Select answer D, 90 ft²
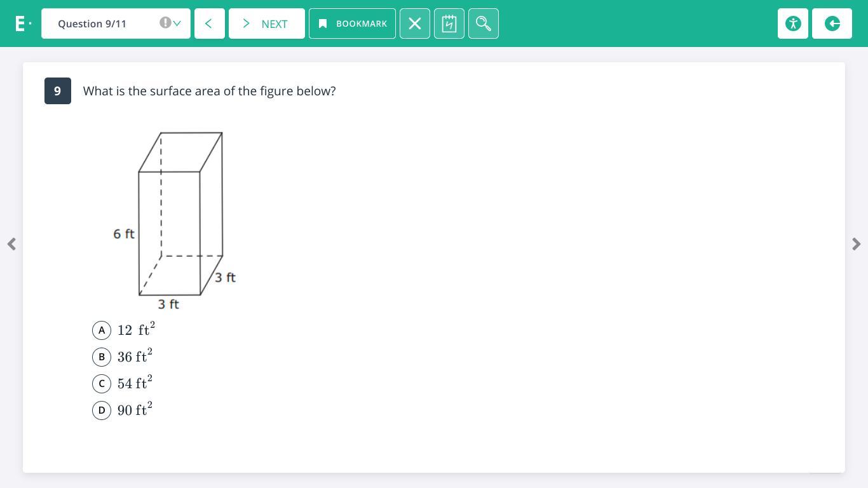 (102, 410)
